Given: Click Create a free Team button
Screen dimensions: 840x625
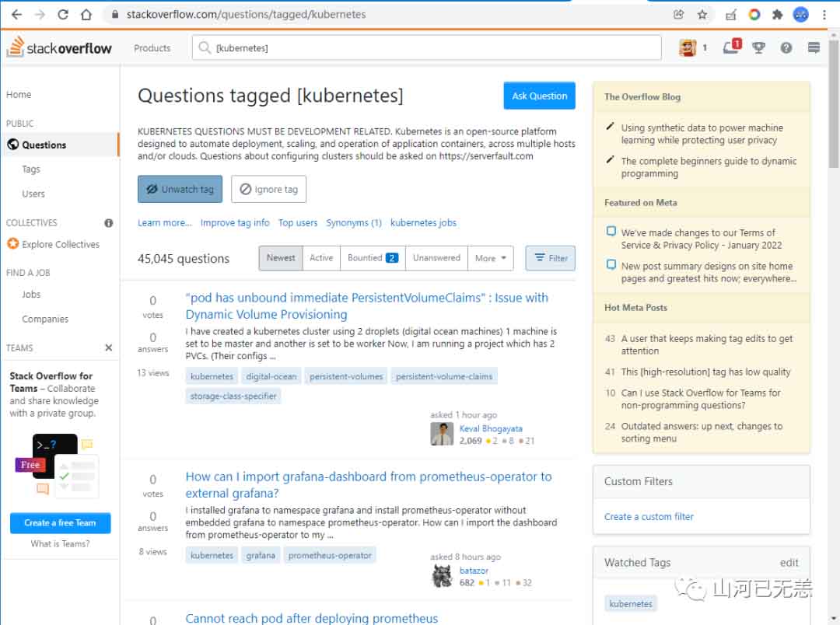Looking at the screenshot, I should [x=60, y=523].
